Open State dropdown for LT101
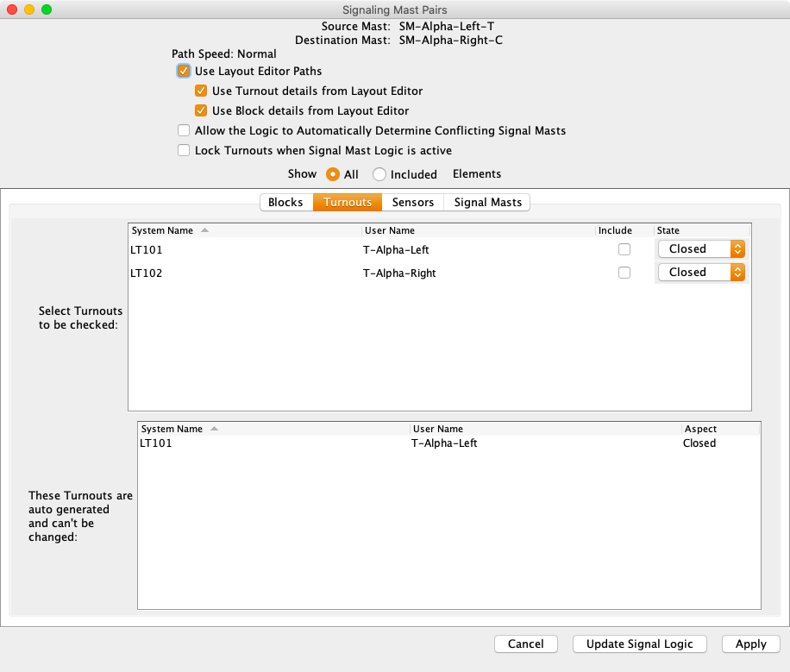The width and height of the screenshot is (790, 672). tap(700, 249)
